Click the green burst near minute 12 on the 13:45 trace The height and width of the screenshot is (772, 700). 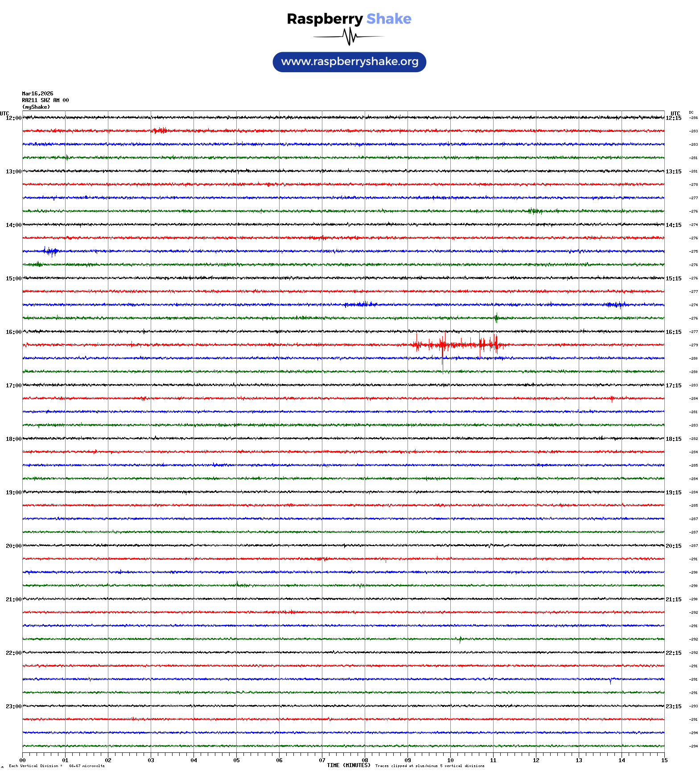[534, 211]
